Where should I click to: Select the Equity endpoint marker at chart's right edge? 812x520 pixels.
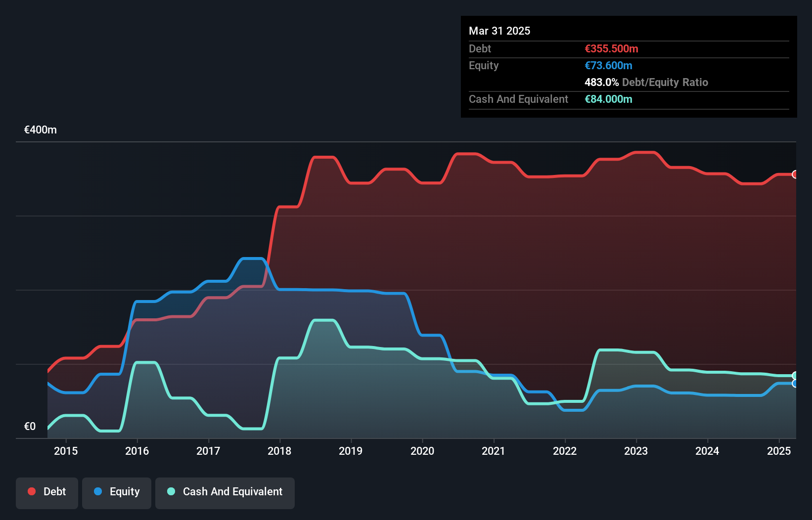795,384
